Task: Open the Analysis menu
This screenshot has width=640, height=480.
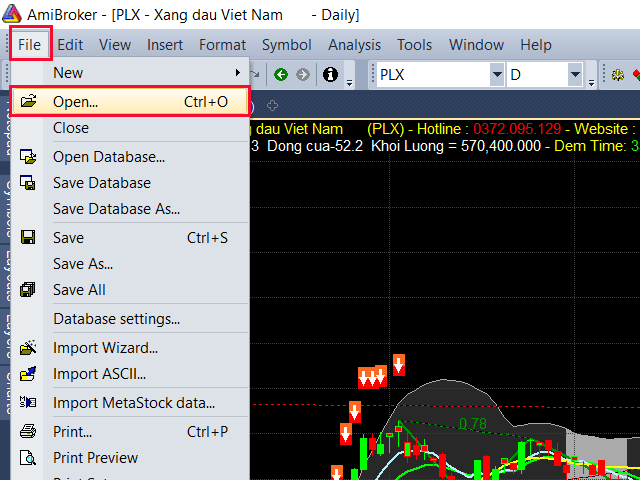Action: (x=354, y=44)
